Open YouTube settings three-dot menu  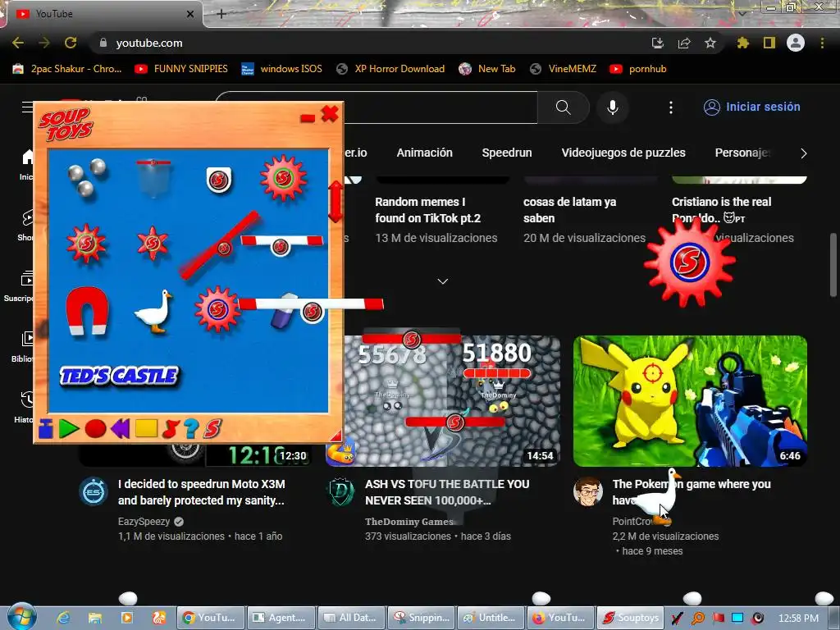[x=671, y=107]
